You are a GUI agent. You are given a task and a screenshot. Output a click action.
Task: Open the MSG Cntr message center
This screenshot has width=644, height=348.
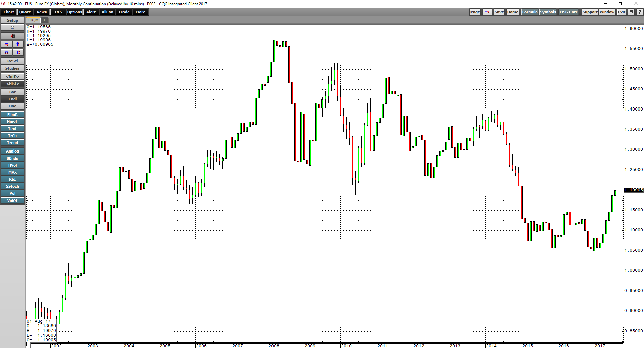click(569, 12)
